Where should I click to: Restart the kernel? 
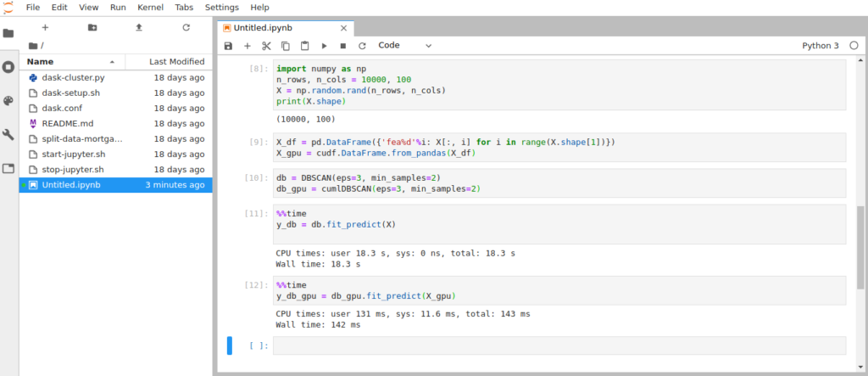pos(362,46)
